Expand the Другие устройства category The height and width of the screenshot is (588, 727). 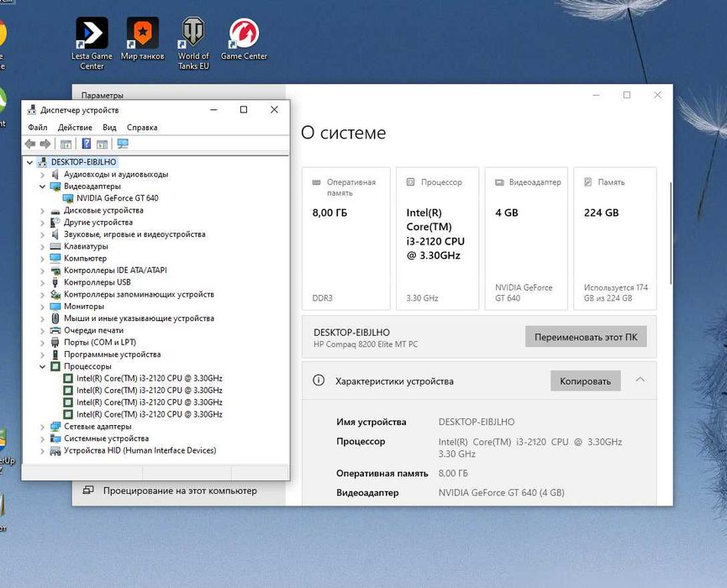[42, 223]
